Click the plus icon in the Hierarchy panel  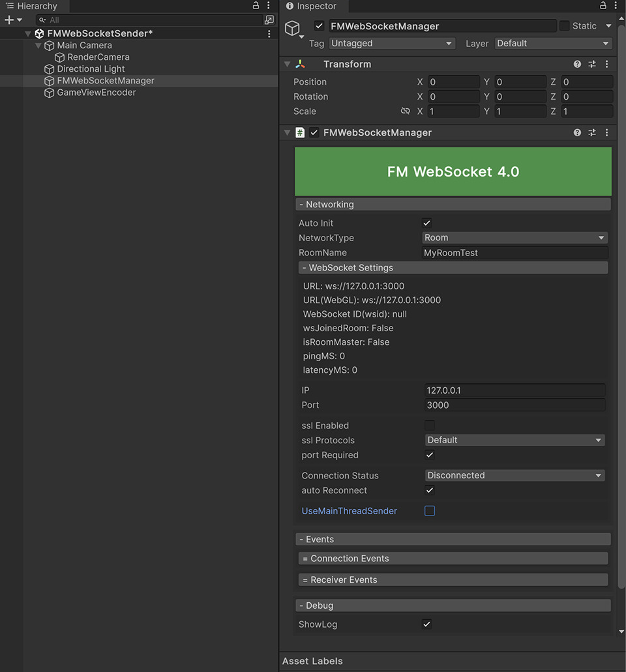click(7, 20)
